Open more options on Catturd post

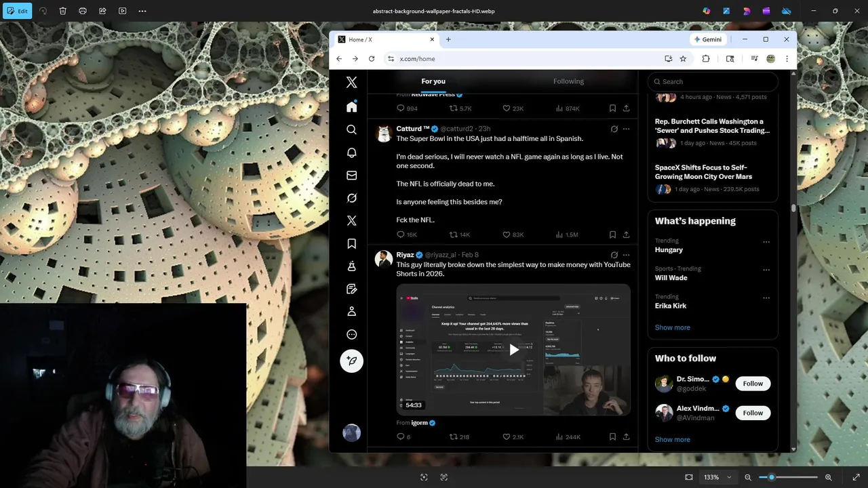point(626,129)
